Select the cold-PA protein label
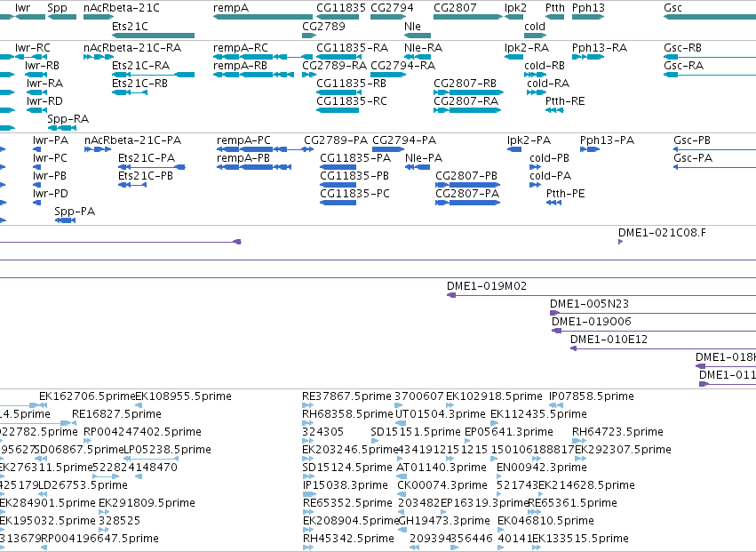756x552 pixels. [550, 176]
